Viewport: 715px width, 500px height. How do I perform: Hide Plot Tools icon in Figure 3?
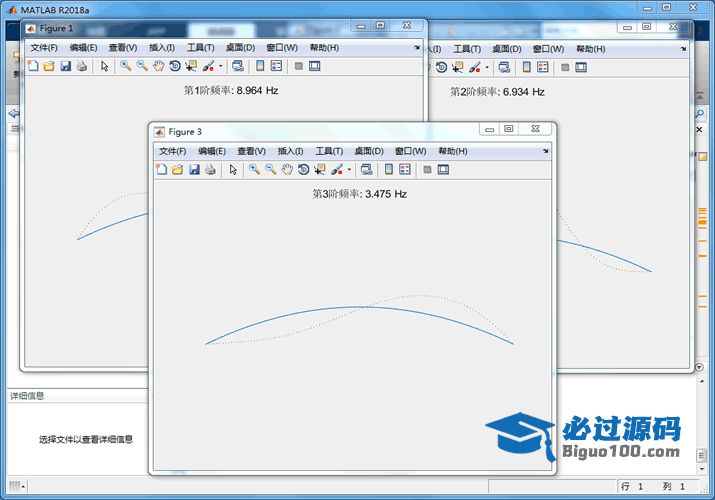[x=427, y=170]
